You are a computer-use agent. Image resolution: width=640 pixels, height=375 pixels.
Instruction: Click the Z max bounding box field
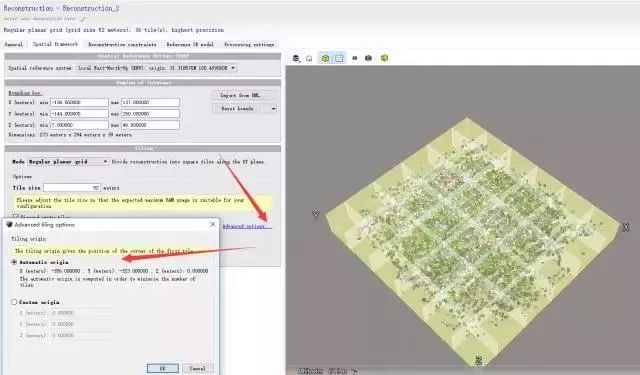150,125
